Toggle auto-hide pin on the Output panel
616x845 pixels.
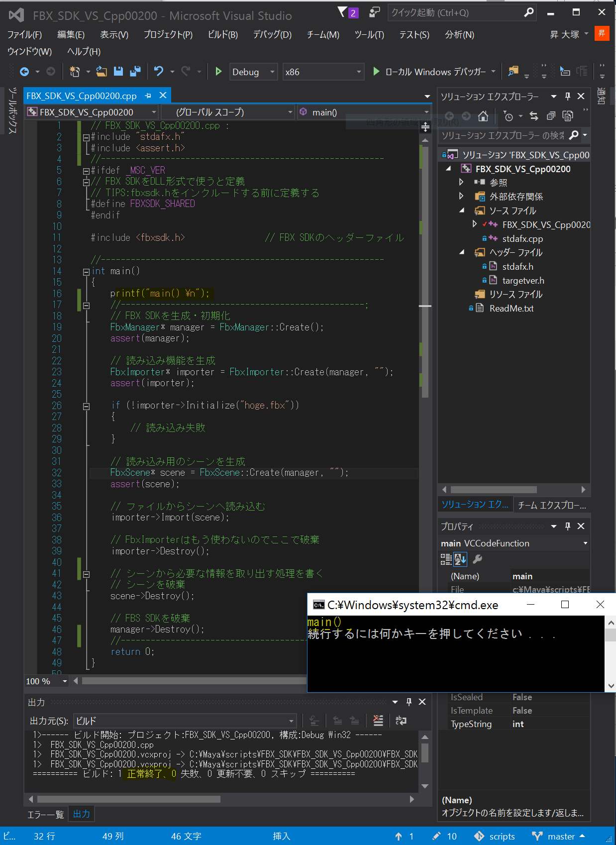(409, 702)
